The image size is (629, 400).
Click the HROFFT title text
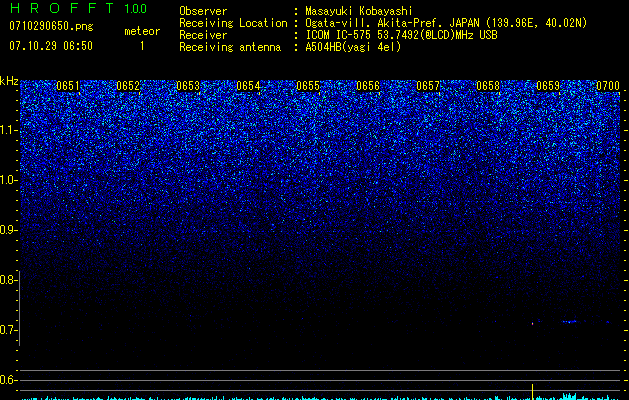(x=62, y=8)
